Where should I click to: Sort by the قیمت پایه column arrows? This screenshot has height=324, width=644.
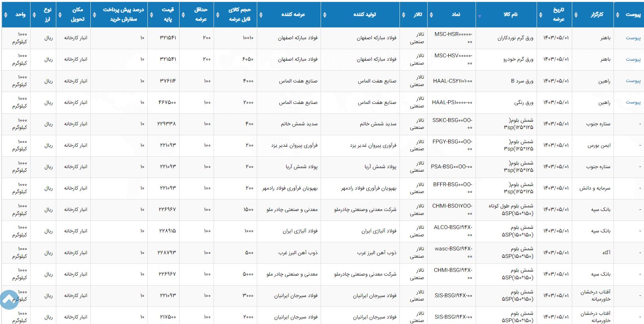click(151, 15)
